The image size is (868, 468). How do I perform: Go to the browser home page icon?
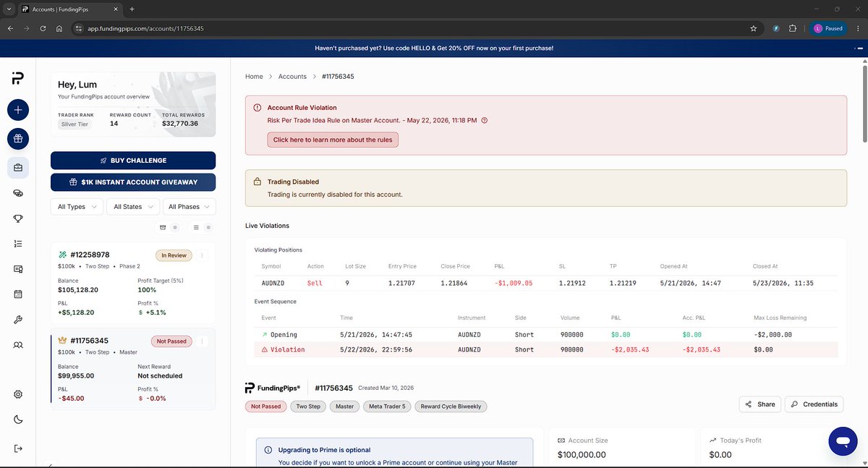point(59,28)
